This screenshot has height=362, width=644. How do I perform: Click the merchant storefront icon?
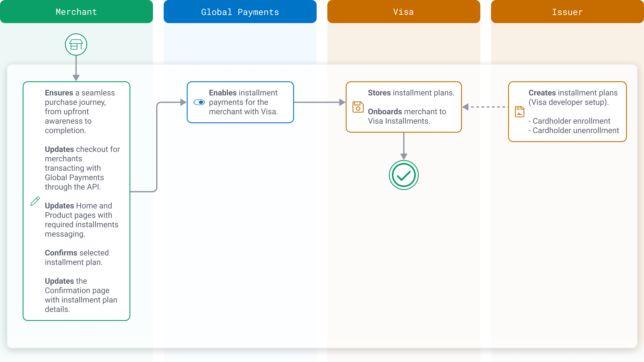76,45
